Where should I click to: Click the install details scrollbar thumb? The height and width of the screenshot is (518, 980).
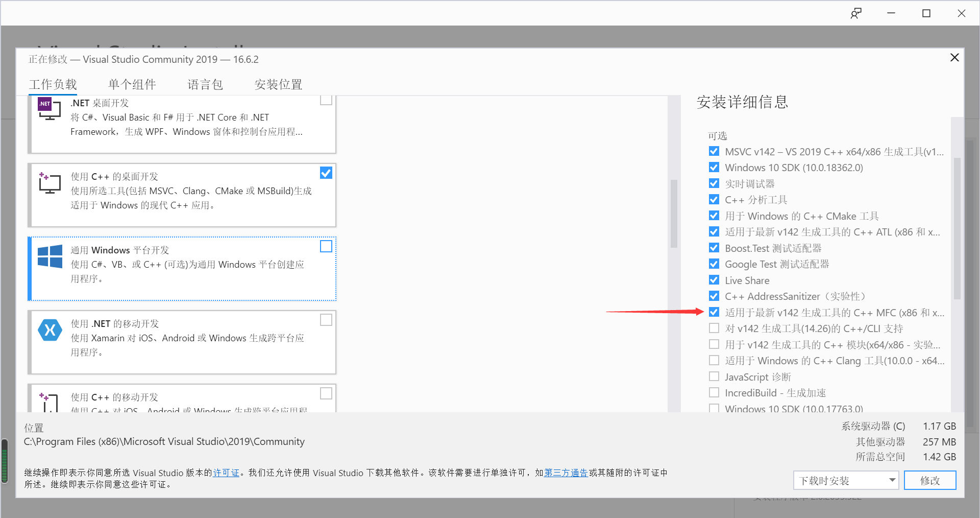(957, 228)
